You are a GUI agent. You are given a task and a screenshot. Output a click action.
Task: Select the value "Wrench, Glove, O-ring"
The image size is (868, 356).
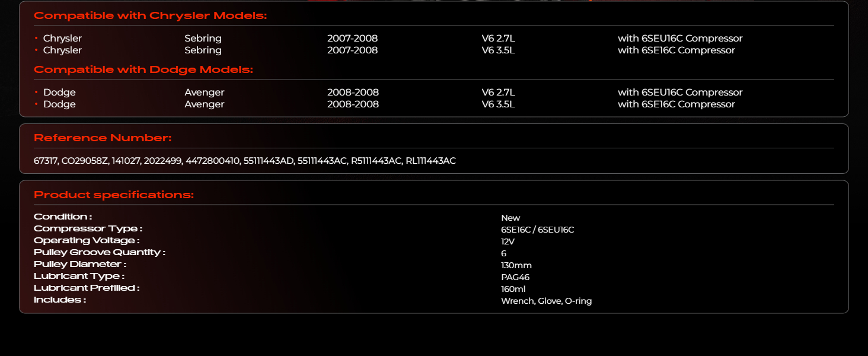547,301
